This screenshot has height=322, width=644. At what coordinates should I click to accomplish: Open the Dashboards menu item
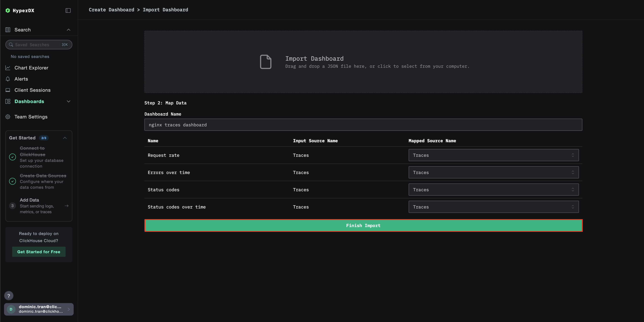29,101
